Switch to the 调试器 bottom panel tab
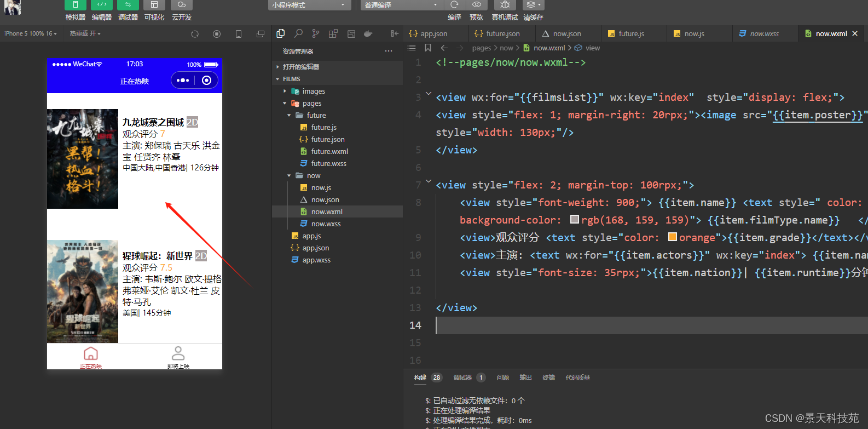Viewport: 868px width, 429px height. click(462, 377)
